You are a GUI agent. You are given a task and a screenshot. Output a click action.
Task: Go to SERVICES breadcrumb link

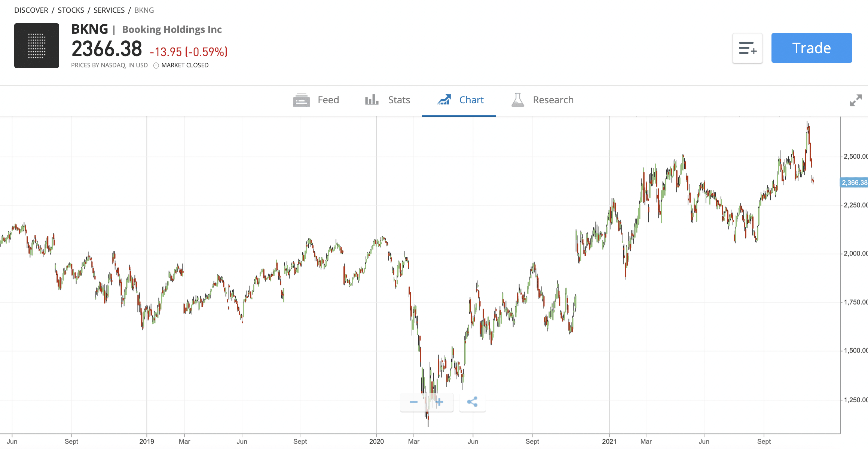tap(109, 10)
